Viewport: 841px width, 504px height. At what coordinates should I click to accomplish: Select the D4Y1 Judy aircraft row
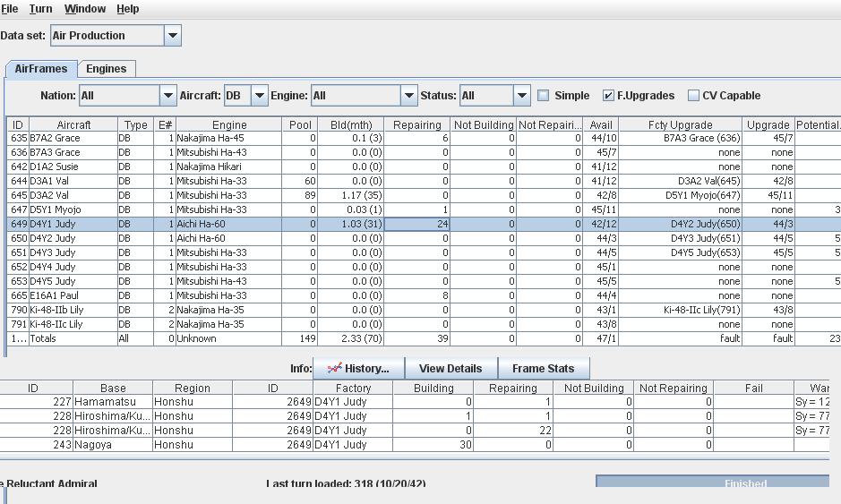[424, 224]
